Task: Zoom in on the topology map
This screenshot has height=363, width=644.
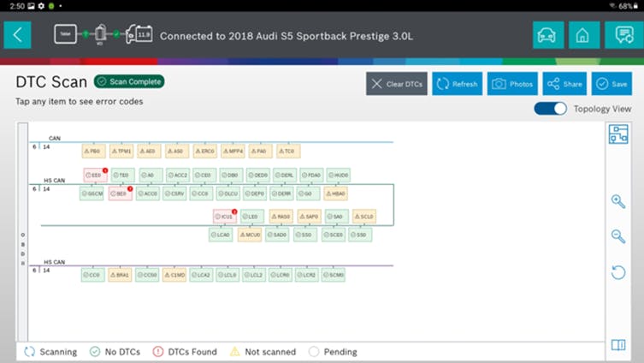Action: tap(617, 201)
